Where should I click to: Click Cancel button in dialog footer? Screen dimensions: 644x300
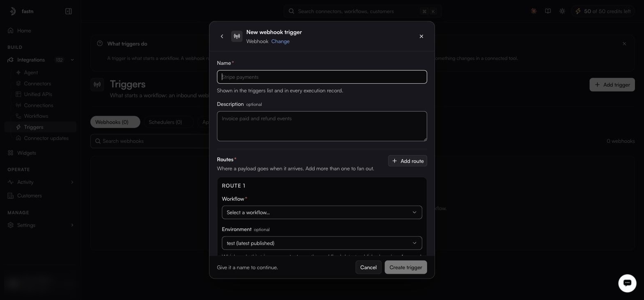coord(368,268)
